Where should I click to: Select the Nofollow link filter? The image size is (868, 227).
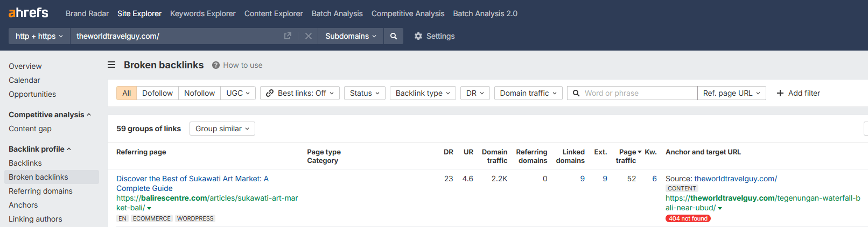click(x=199, y=93)
